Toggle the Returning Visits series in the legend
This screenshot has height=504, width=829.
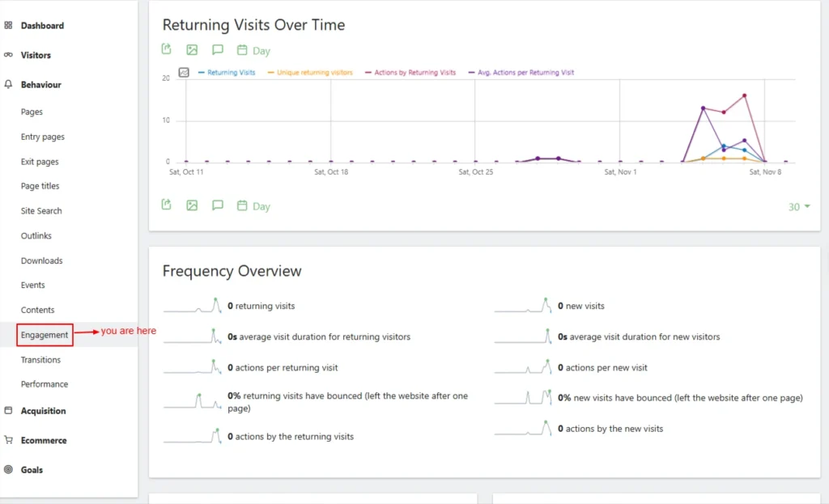pos(230,73)
